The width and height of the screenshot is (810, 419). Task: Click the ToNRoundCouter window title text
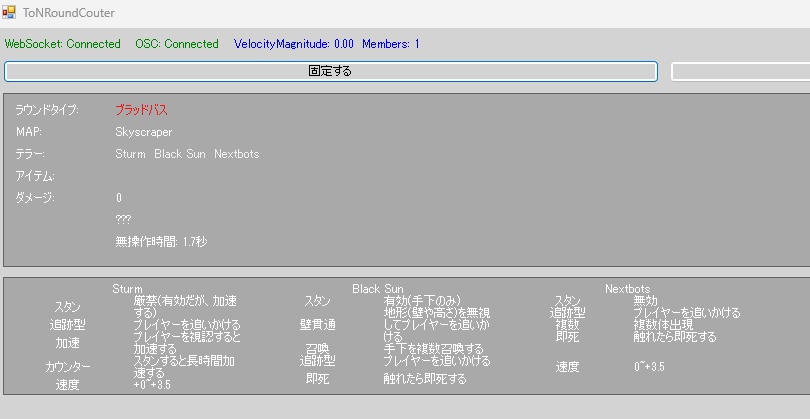coord(69,12)
